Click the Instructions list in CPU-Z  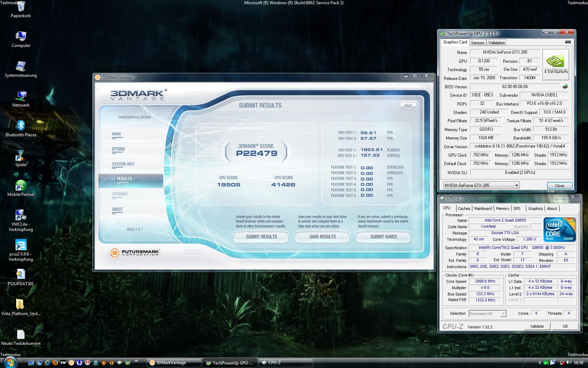[x=522, y=266]
